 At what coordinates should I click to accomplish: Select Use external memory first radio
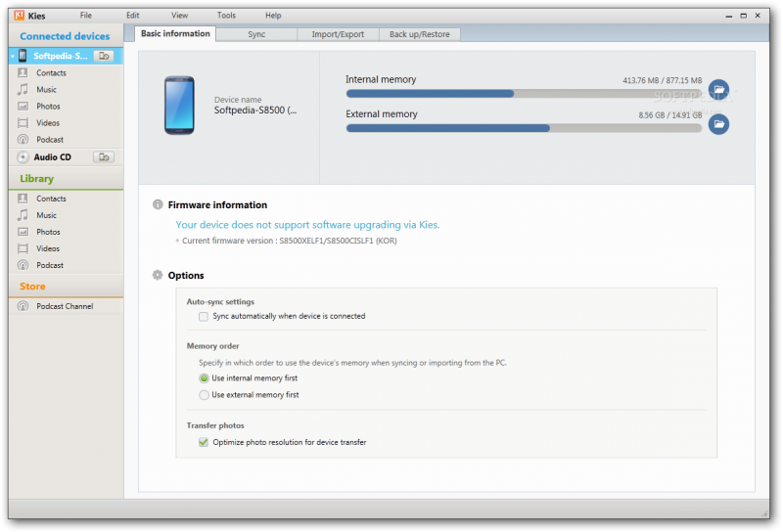[x=204, y=395]
